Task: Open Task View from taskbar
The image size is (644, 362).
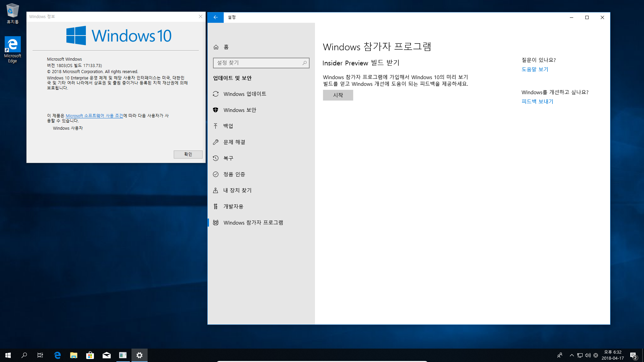Action: 40,355
